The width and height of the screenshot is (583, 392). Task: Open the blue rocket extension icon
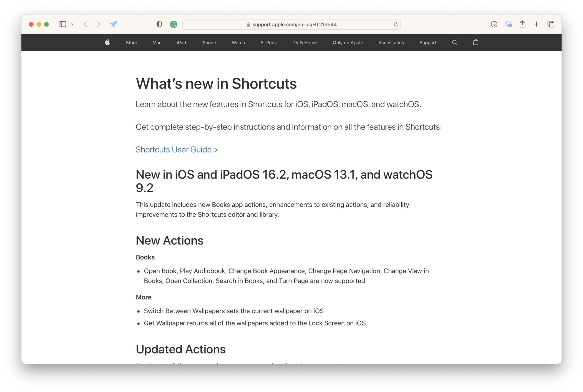point(113,24)
